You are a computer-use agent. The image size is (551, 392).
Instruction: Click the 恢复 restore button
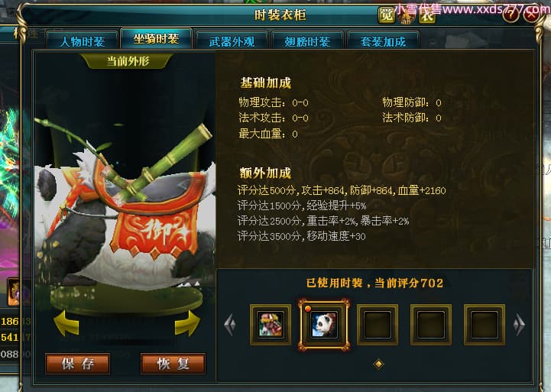click(173, 364)
